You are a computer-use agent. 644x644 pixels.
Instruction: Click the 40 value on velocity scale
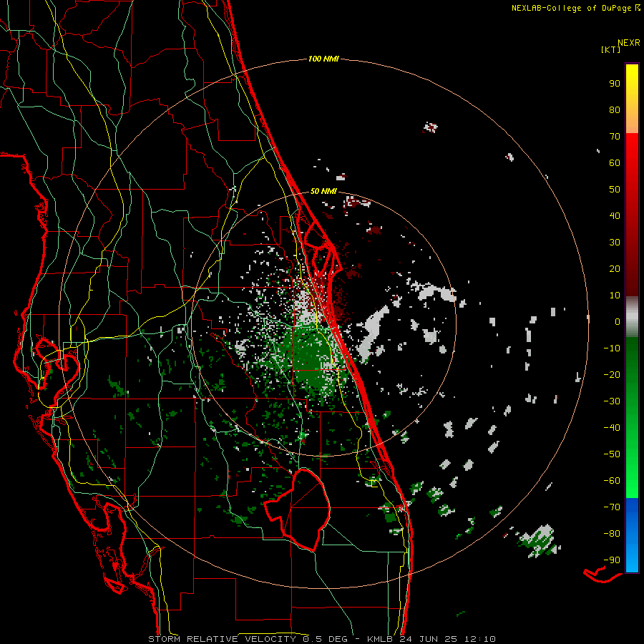[615, 216]
